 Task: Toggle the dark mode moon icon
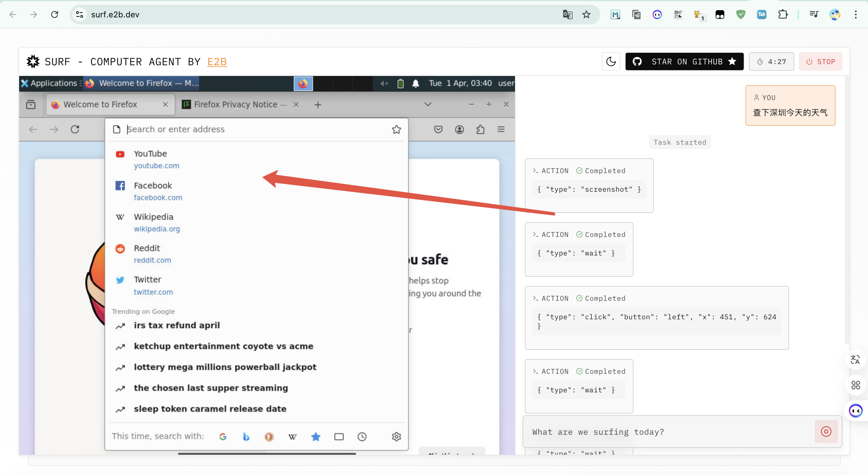click(x=611, y=61)
